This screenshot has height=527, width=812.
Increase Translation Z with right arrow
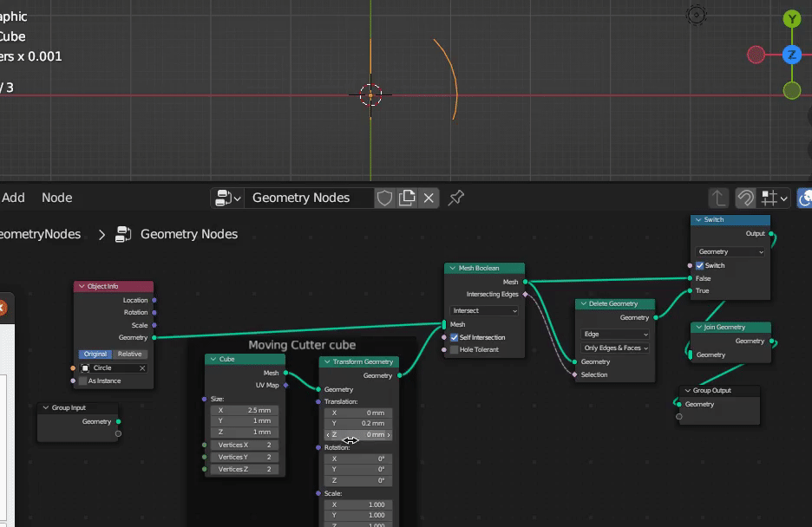389,435
